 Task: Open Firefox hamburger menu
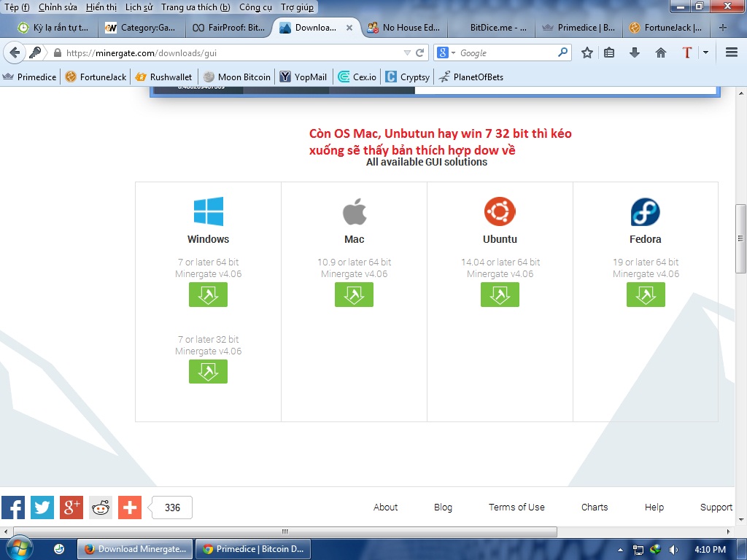pyautogui.click(x=732, y=52)
